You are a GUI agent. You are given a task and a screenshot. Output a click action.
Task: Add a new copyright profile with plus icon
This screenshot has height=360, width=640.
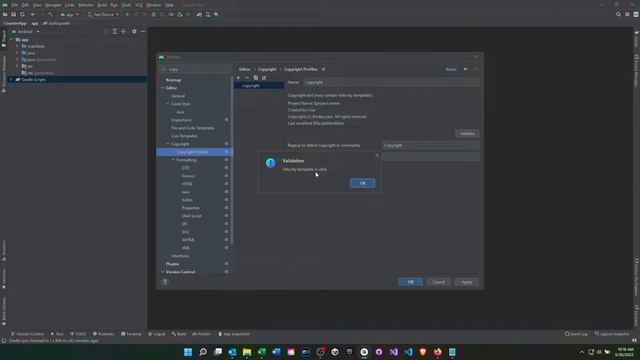(238, 78)
